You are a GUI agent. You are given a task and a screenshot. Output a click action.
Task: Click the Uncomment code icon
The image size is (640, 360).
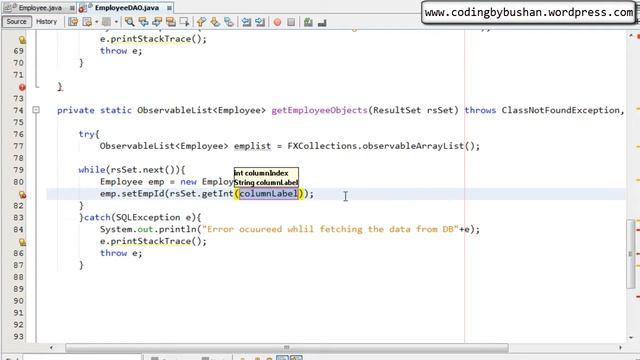tap(322, 22)
